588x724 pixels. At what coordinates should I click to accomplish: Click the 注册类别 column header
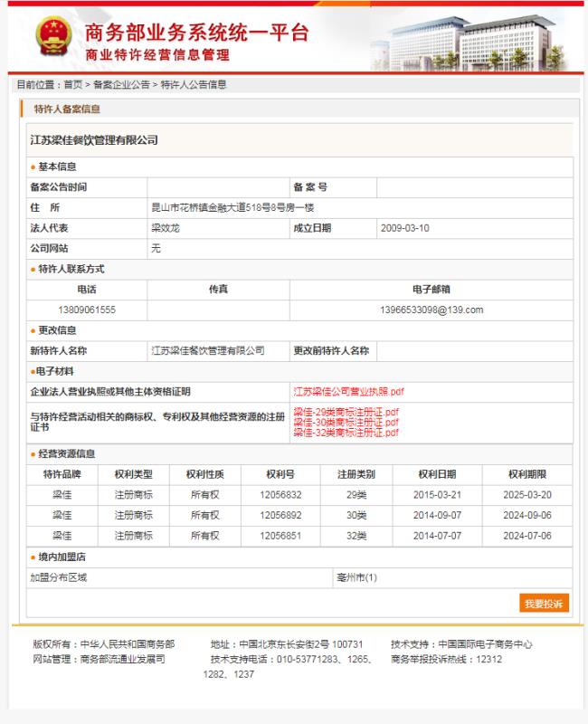pyautogui.click(x=356, y=474)
